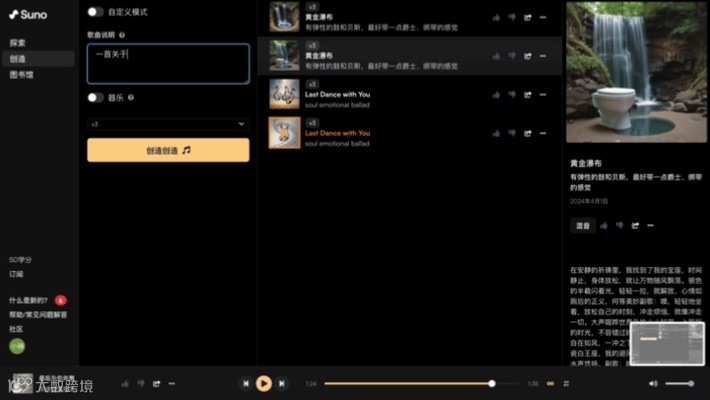The width and height of the screenshot is (710, 400).
Task: Share the first Last Dance with You
Action: click(x=528, y=95)
